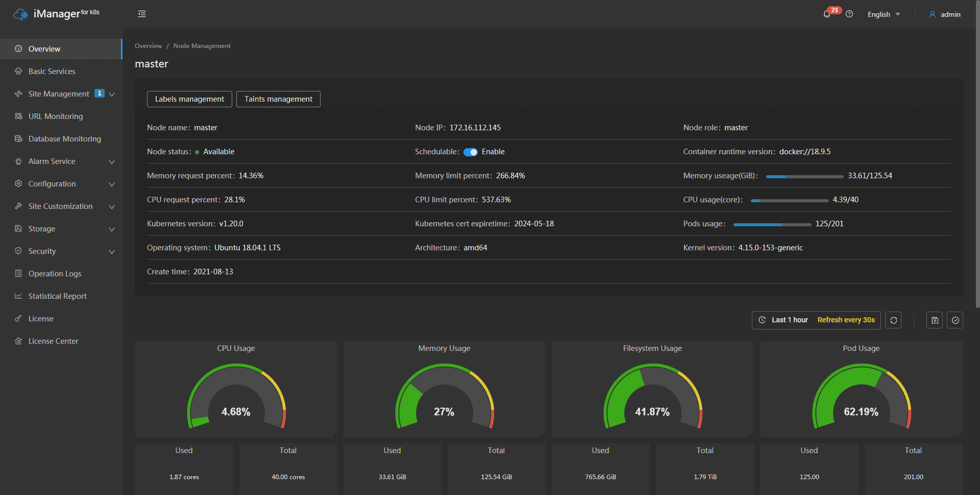Click the notifications bell icon
Screen dimensions: 980x495
click(826, 14)
